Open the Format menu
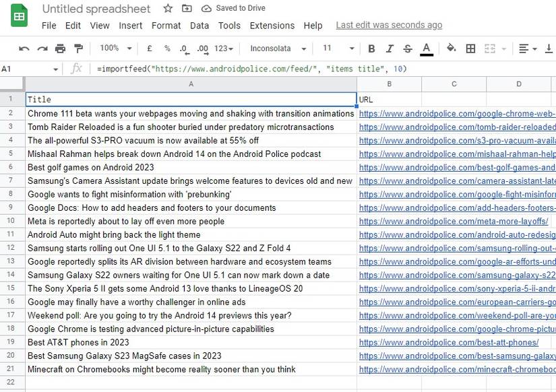The image size is (556, 392). point(166,26)
